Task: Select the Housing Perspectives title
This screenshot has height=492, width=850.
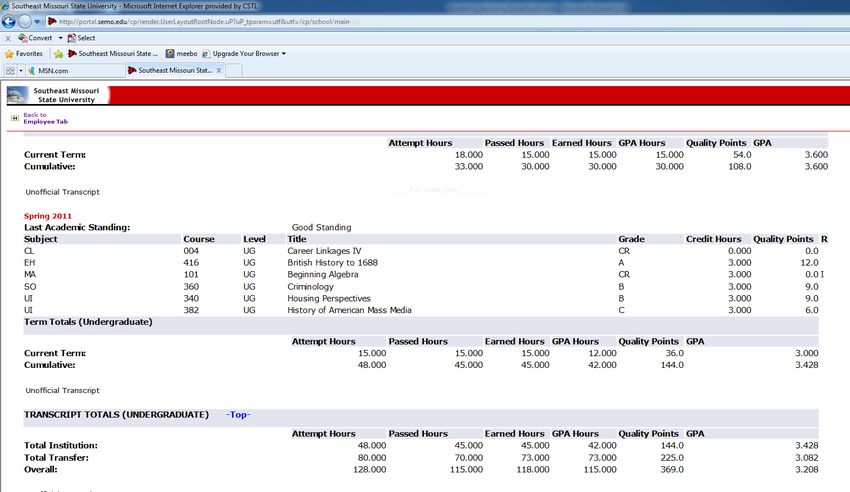Action: [329, 299]
